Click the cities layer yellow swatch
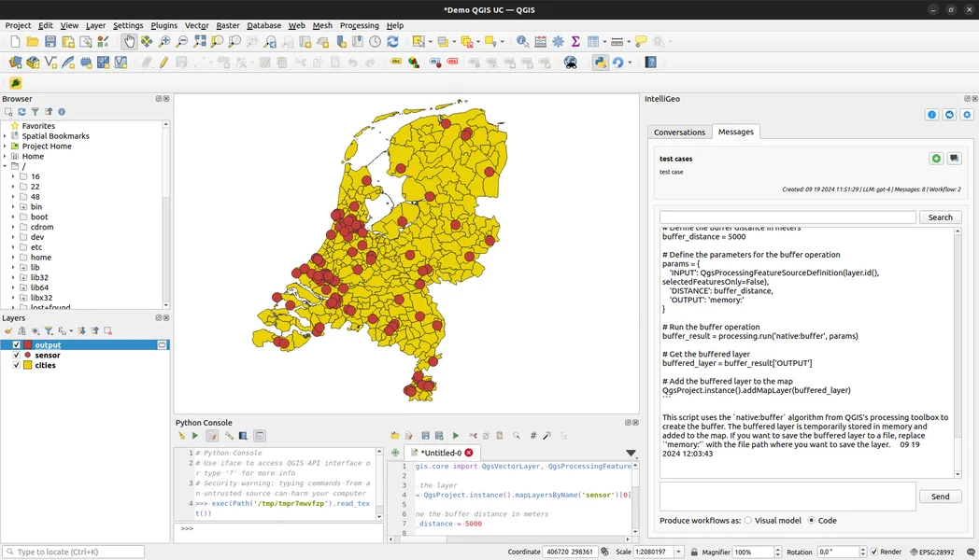979x560 pixels. [27, 365]
